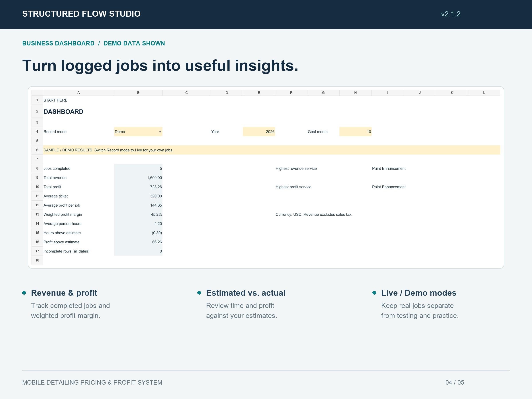Select the sample demo results banner row
The height and width of the screenshot is (399, 532).
click(272, 150)
